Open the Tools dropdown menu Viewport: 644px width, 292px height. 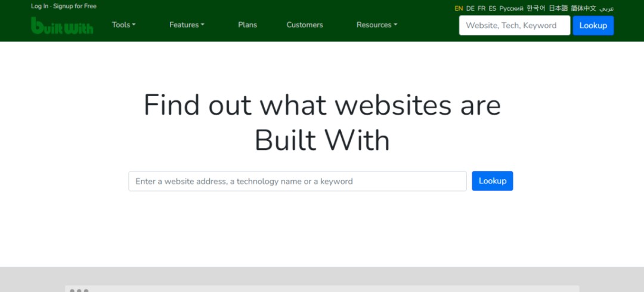click(123, 24)
